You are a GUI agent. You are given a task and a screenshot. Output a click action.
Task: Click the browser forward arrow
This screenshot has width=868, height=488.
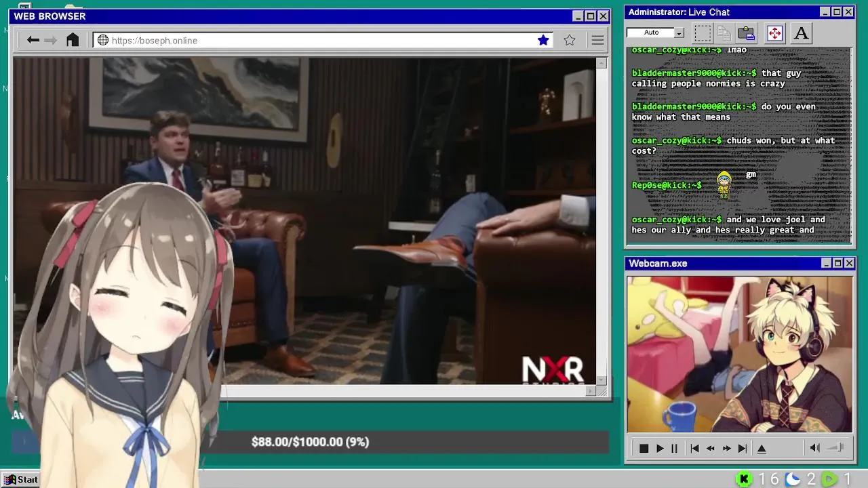pyautogui.click(x=51, y=40)
